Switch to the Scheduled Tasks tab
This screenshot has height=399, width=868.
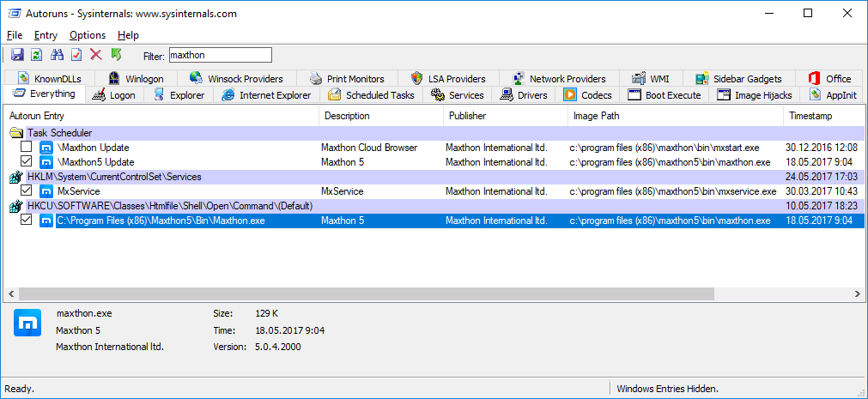point(371,95)
